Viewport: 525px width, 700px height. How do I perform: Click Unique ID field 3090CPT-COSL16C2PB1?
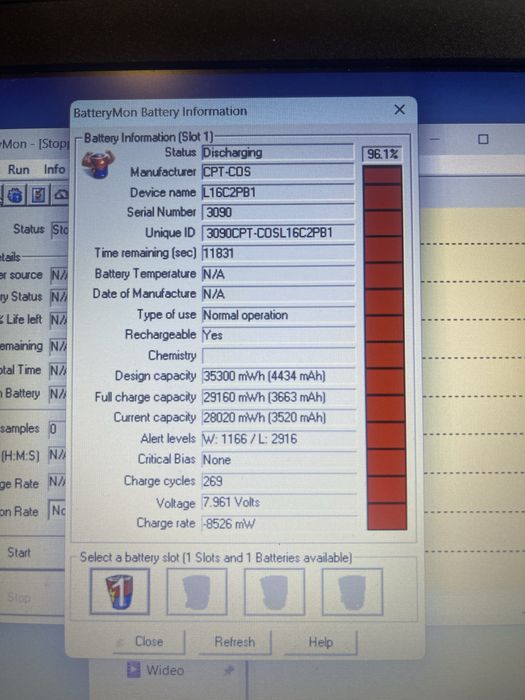(278, 233)
